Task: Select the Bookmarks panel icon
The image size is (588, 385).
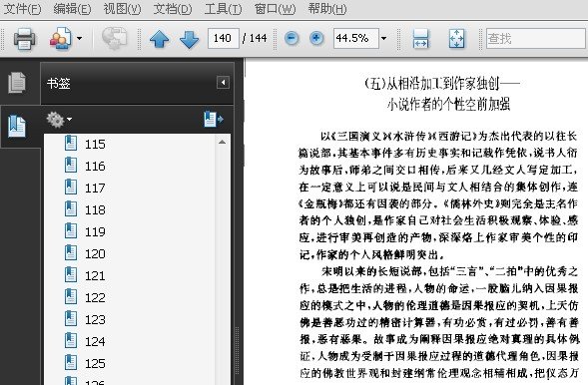Action: pos(17,126)
